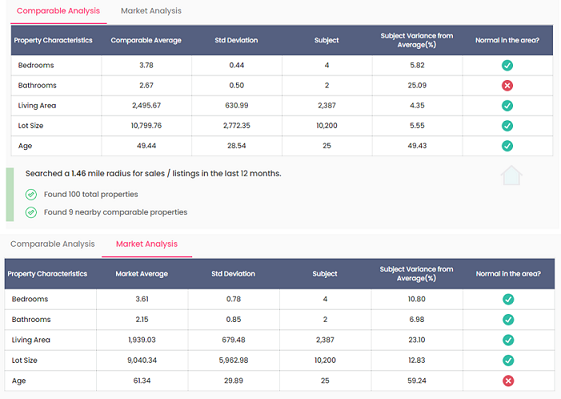Click Normal in the area header in comparable table
Screen dimensions: 561x399
(507, 40)
